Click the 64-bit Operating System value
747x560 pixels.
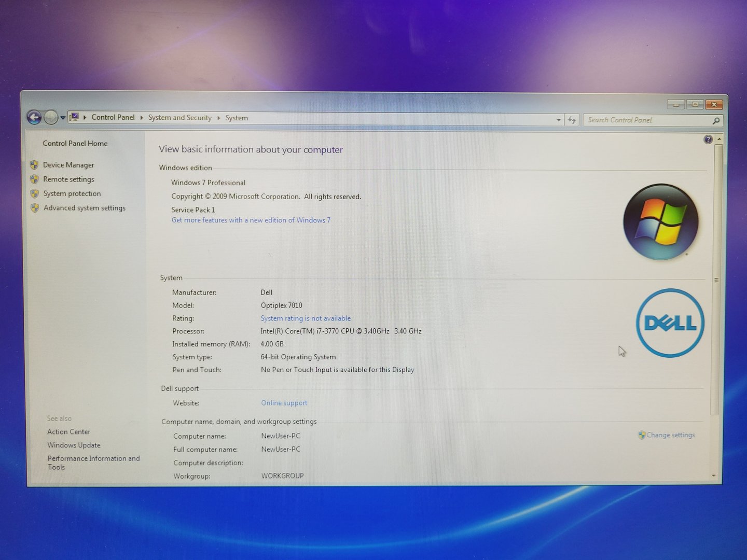tap(298, 357)
